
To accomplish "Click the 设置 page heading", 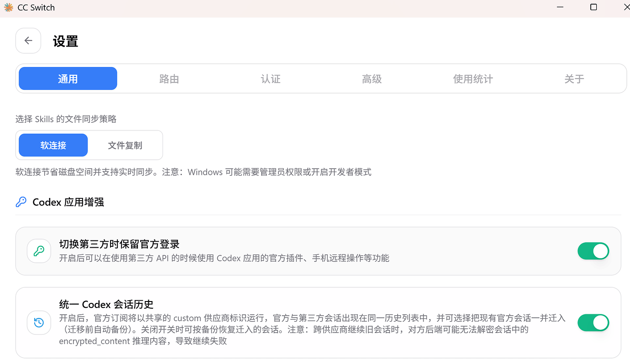I will pyautogui.click(x=65, y=41).
